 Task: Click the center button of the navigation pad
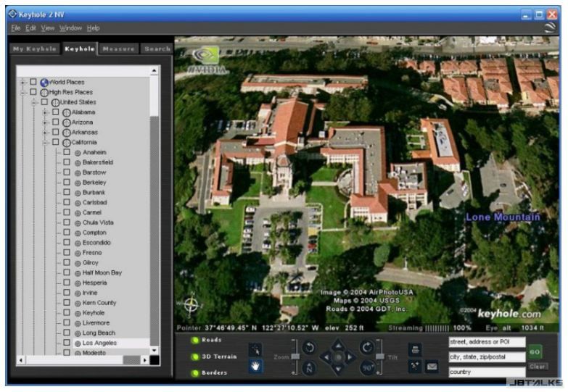[x=338, y=358]
